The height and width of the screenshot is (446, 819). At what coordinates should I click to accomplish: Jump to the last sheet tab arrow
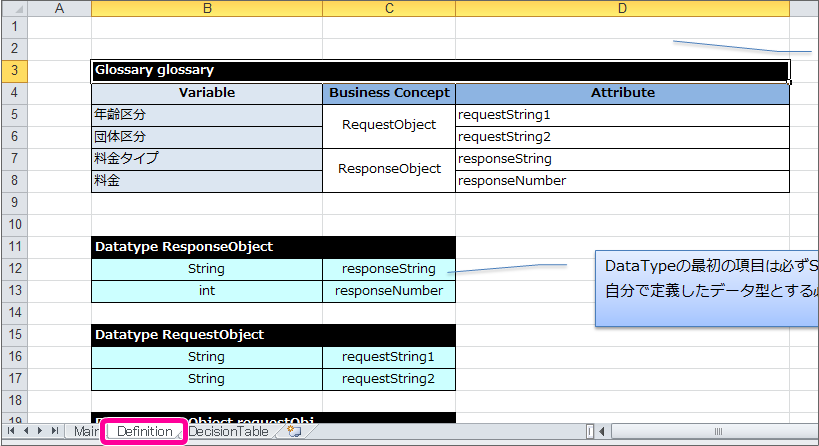point(53,431)
